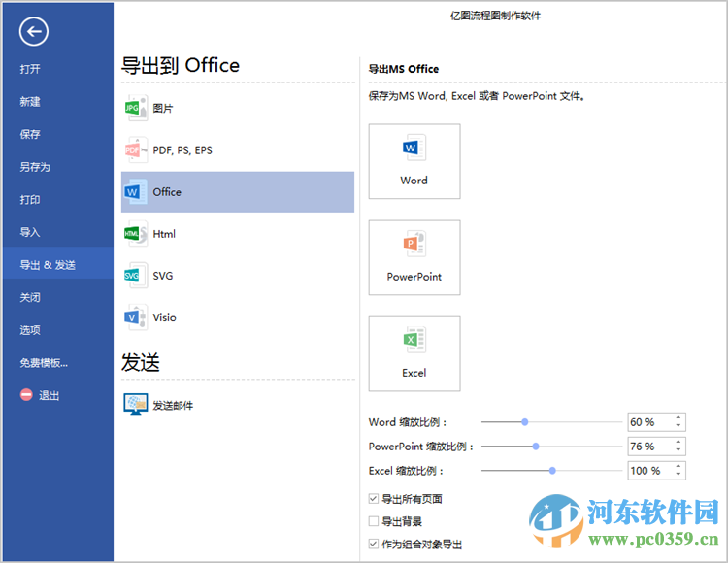
Task: Open 导入 in the sidebar
Action: 30,232
